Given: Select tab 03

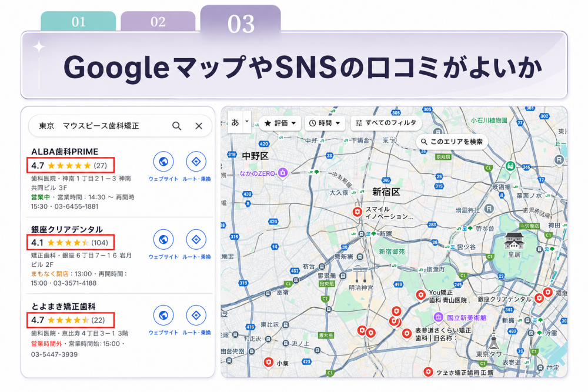Looking at the screenshot, I should pos(240,24).
